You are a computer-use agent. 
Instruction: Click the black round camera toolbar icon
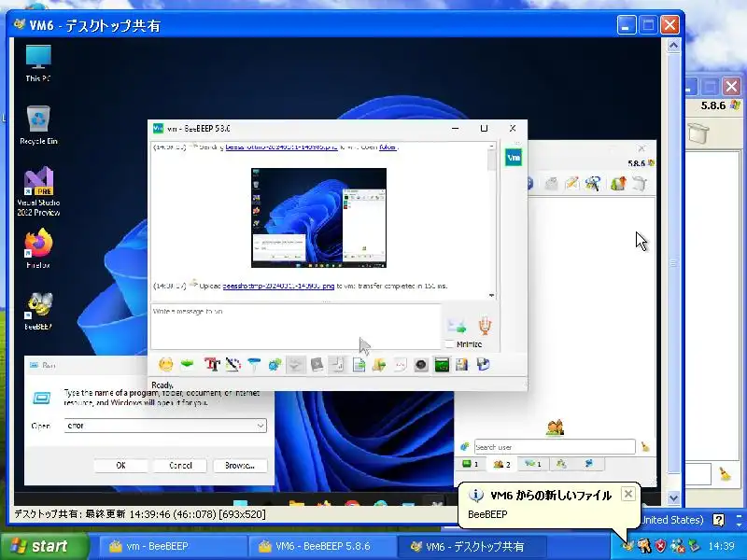click(x=421, y=365)
